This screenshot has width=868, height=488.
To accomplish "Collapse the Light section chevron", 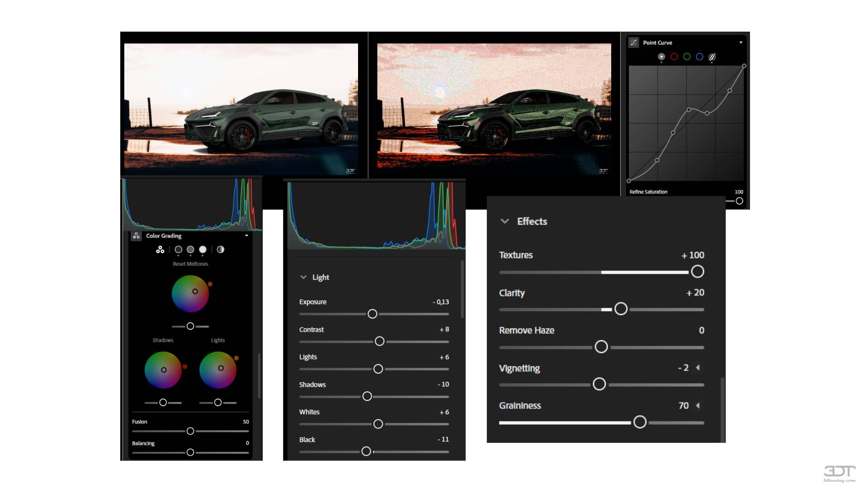I will (x=303, y=277).
